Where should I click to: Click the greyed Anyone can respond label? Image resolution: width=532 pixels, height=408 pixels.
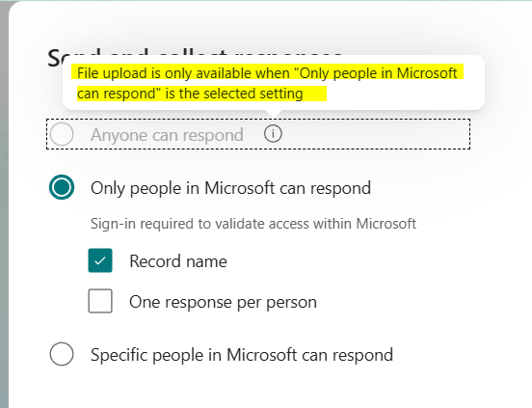pos(167,135)
